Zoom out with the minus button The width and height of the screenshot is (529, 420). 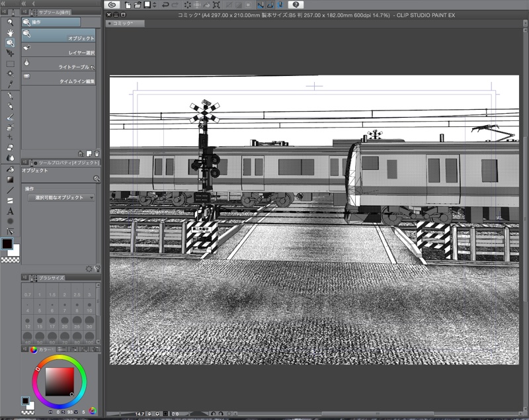pyautogui.click(x=149, y=413)
